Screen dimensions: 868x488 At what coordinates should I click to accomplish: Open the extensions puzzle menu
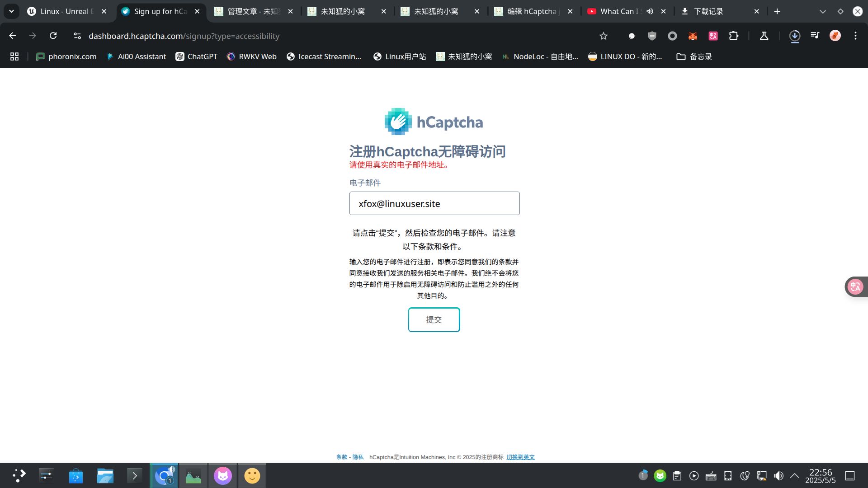[734, 36]
